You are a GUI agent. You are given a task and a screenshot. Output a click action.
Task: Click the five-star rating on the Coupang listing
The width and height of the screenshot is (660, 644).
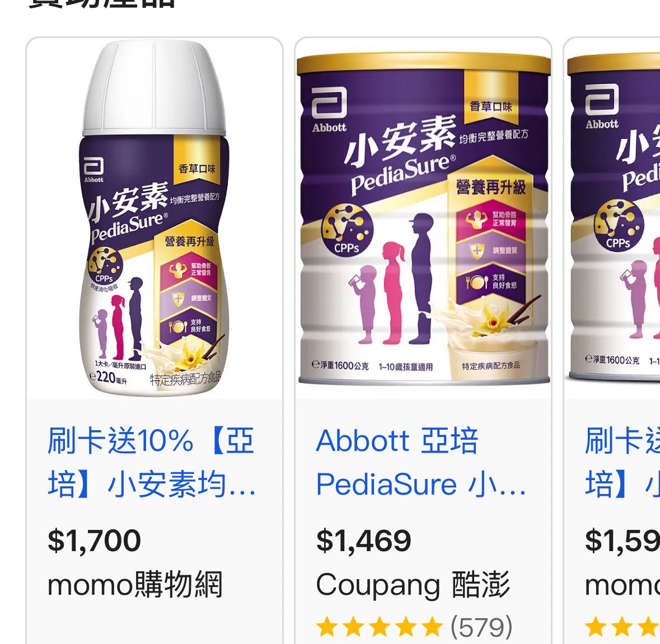tap(380, 627)
